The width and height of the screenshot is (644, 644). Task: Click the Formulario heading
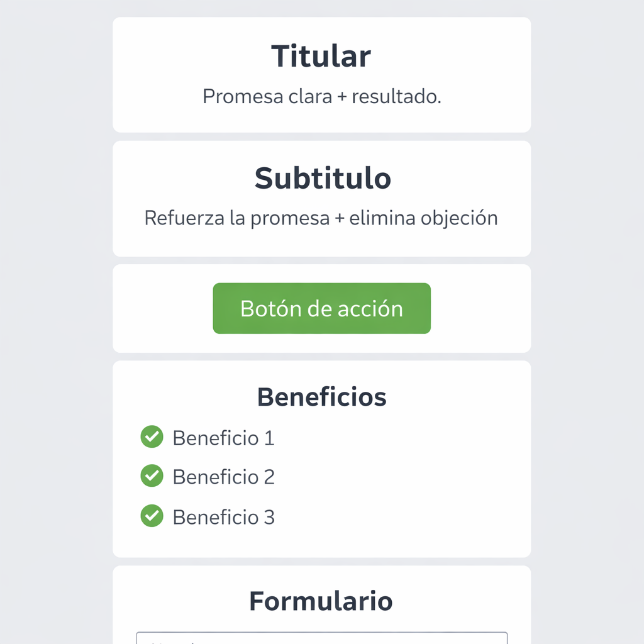point(321,601)
